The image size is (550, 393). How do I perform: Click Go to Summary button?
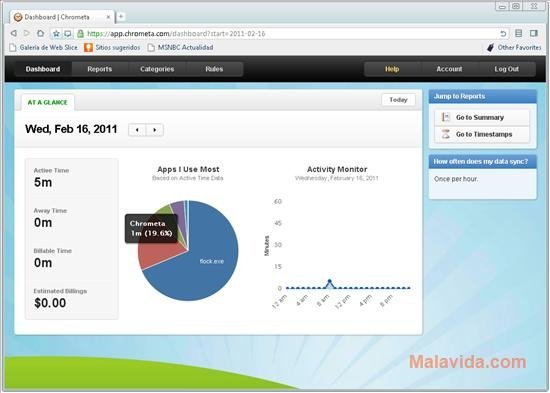coord(482,118)
